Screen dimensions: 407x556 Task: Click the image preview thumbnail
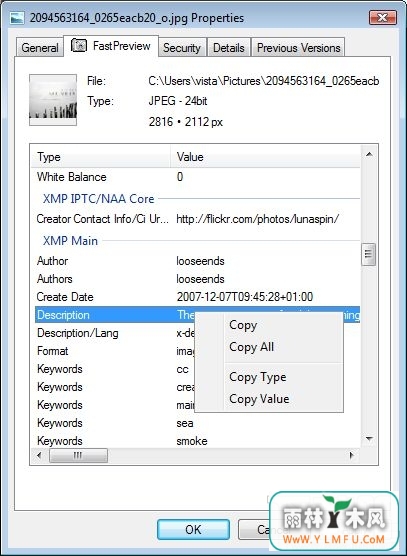[x=53, y=100]
